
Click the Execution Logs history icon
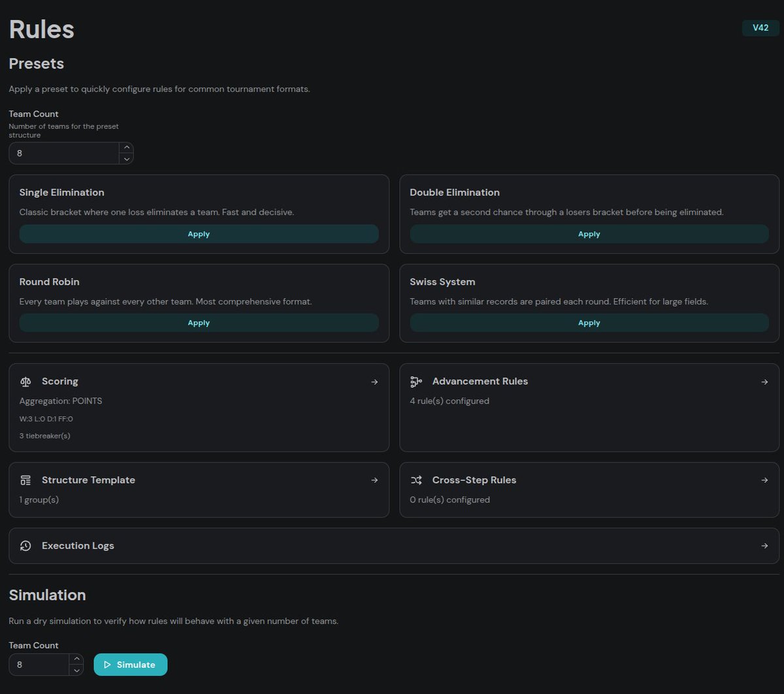click(x=25, y=546)
